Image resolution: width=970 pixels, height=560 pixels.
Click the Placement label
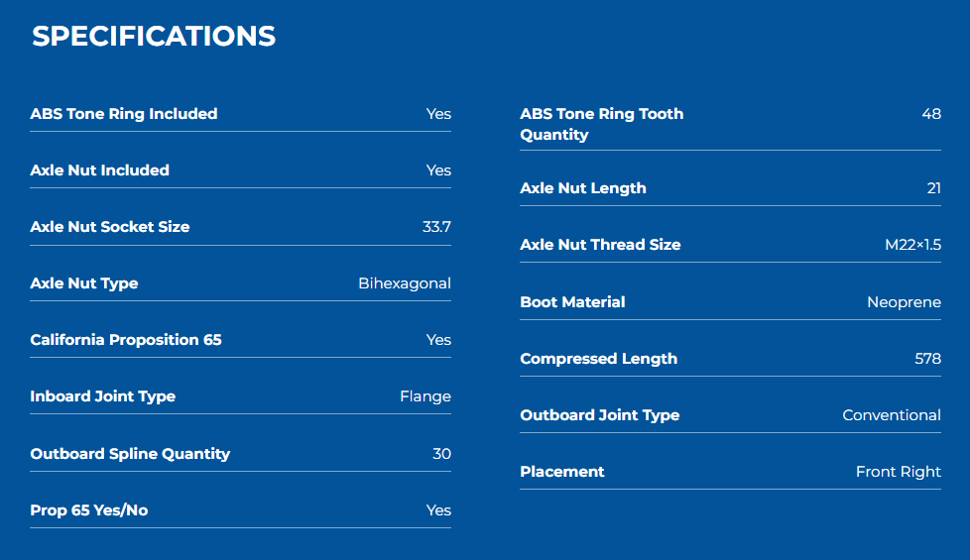click(x=561, y=472)
